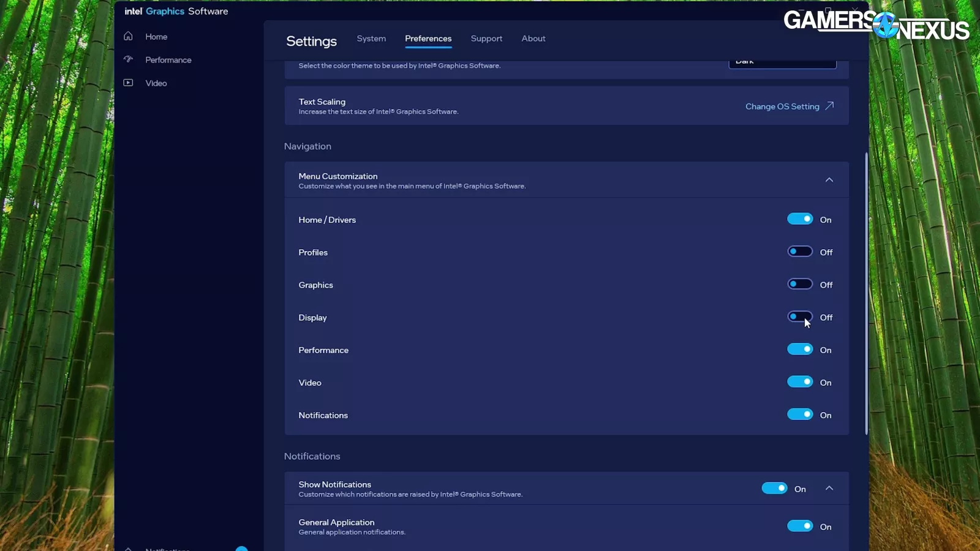Click the Home icon in sidebar
Screen dimensions: 980x551
pyautogui.click(x=128, y=36)
